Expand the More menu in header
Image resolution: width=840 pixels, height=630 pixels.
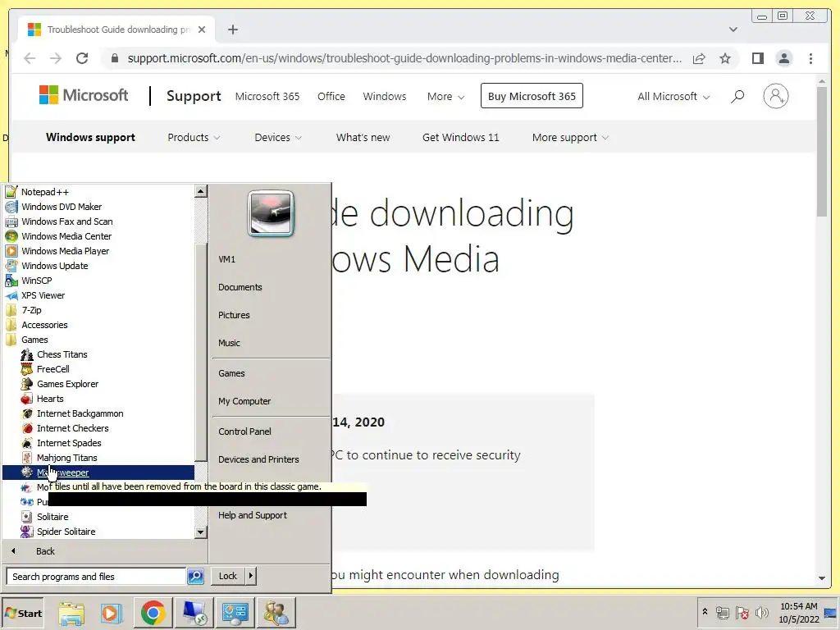point(445,97)
